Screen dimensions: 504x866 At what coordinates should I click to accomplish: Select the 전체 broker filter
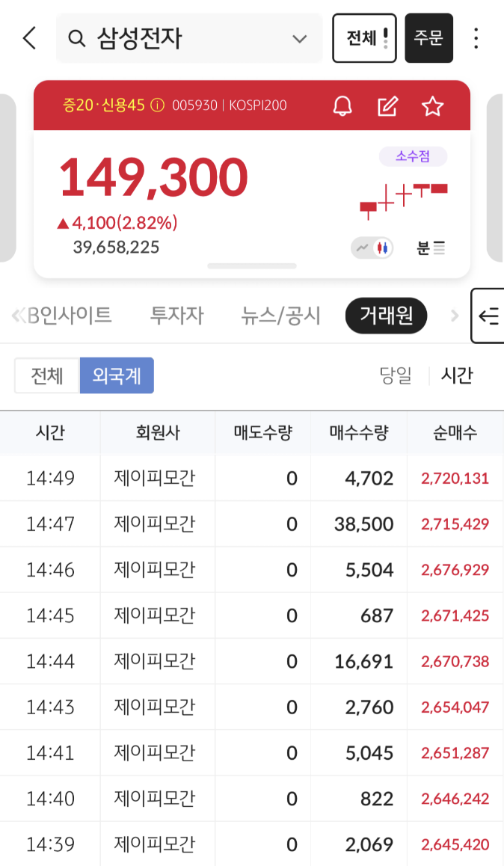47,375
